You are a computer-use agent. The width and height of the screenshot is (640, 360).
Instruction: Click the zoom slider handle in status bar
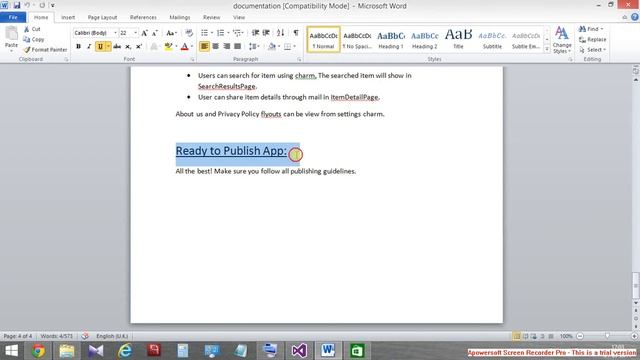pos(607,336)
